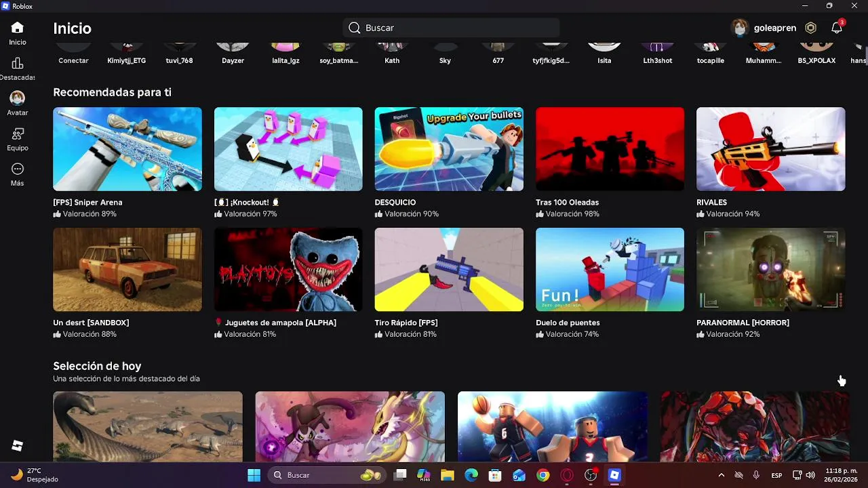Click the goleapren profile avatar
Image resolution: width=868 pixels, height=488 pixels.
(740, 28)
